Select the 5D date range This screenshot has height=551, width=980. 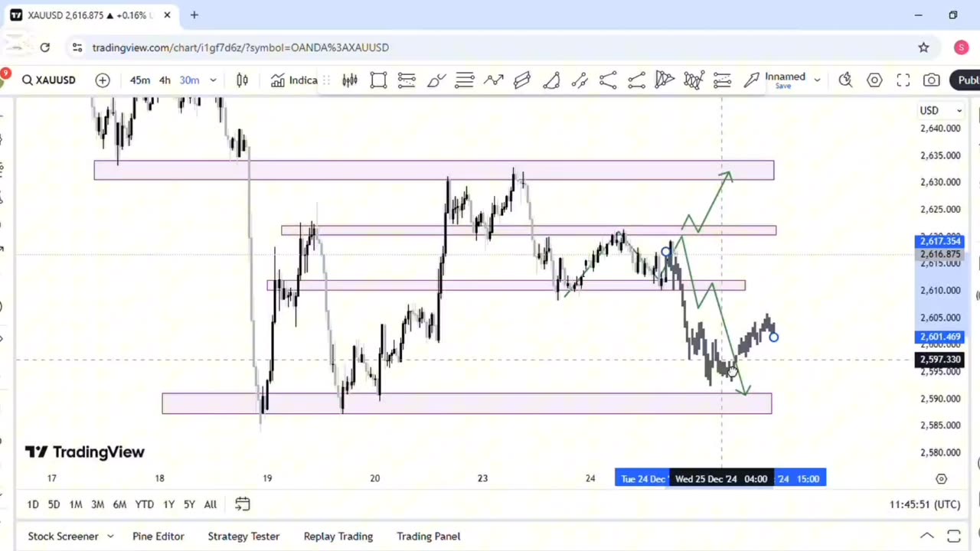click(x=54, y=504)
